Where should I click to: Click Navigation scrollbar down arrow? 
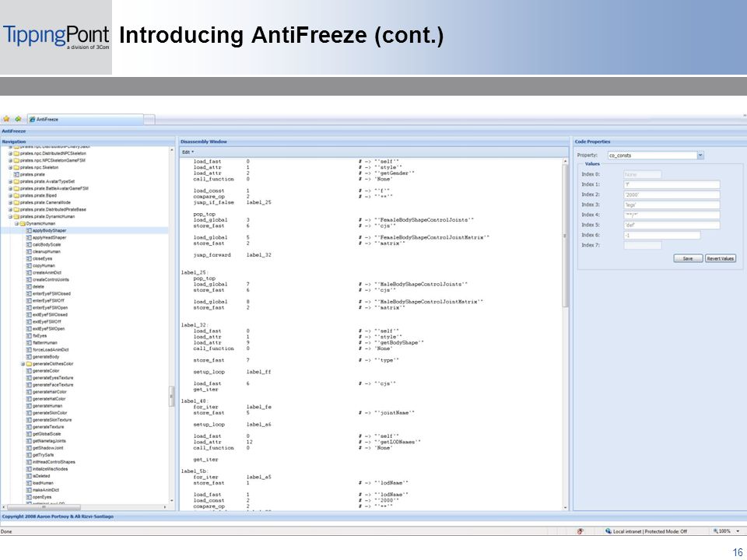point(172,500)
